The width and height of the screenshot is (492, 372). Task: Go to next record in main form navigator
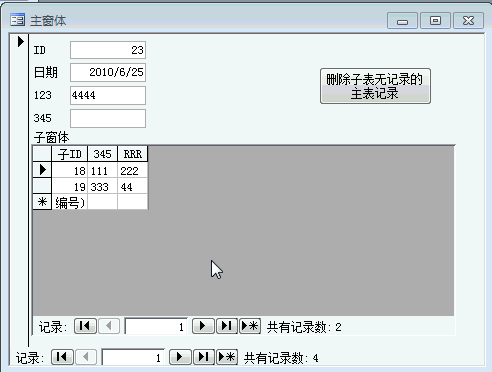pos(180,357)
